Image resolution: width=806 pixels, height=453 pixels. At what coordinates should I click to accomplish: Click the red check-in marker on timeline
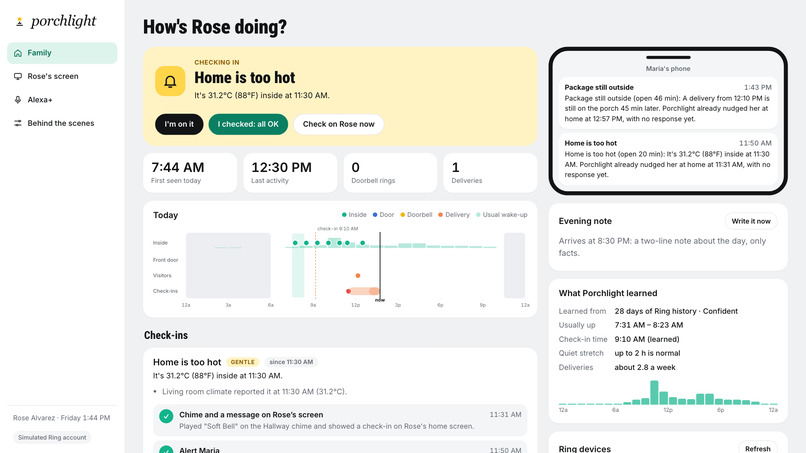click(x=349, y=291)
